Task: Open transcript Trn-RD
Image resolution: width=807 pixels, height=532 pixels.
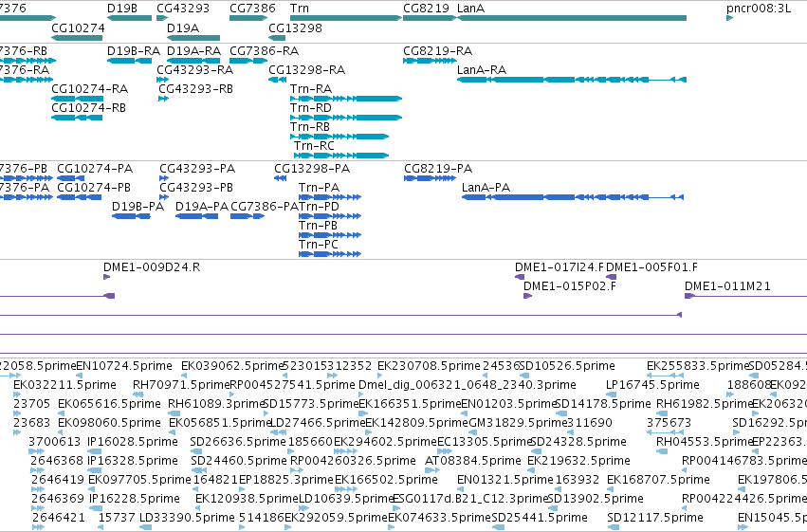Action: (311, 108)
